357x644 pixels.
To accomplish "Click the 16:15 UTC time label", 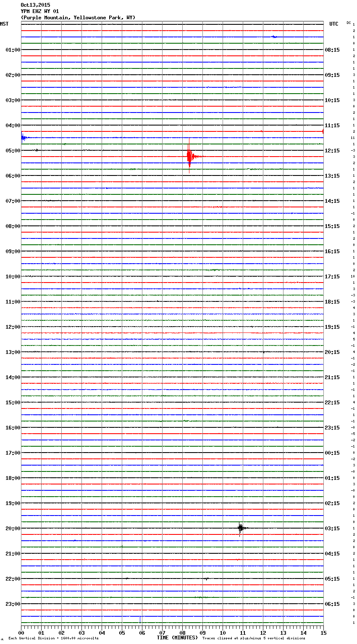I will click(x=332, y=251).
